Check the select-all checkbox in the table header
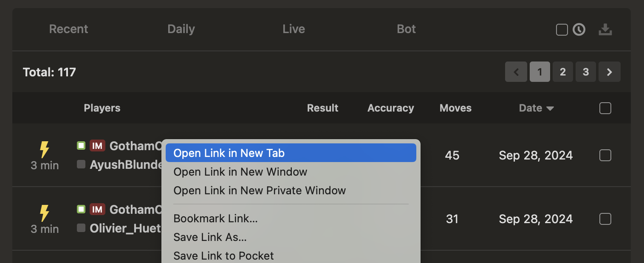Screen dimensions: 644x263 tap(605, 108)
